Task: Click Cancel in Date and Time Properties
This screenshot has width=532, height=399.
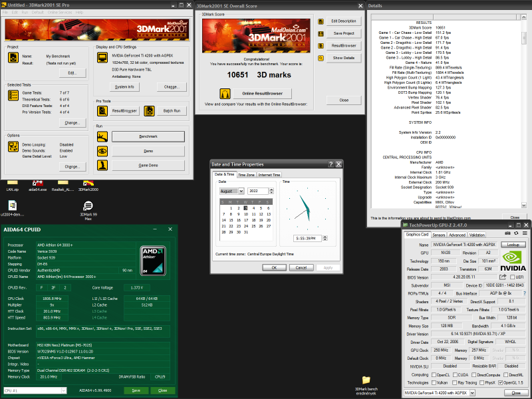Action: [x=301, y=268]
